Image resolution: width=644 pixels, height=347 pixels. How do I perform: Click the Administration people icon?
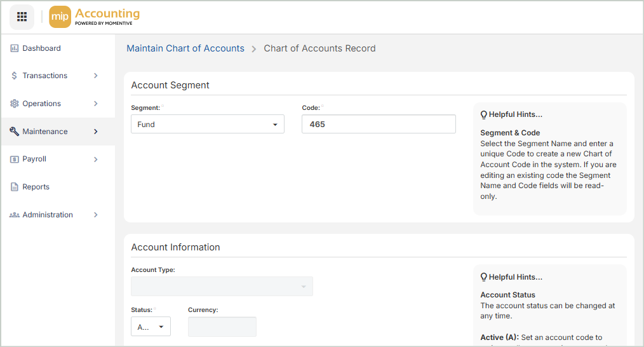coord(14,215)
